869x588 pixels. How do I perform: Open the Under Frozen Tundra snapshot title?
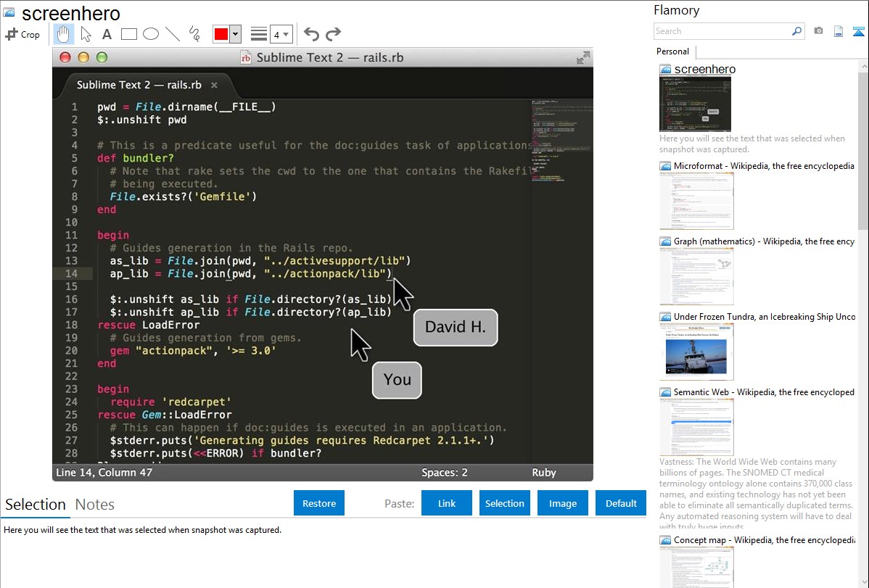[x=765, y=316]
